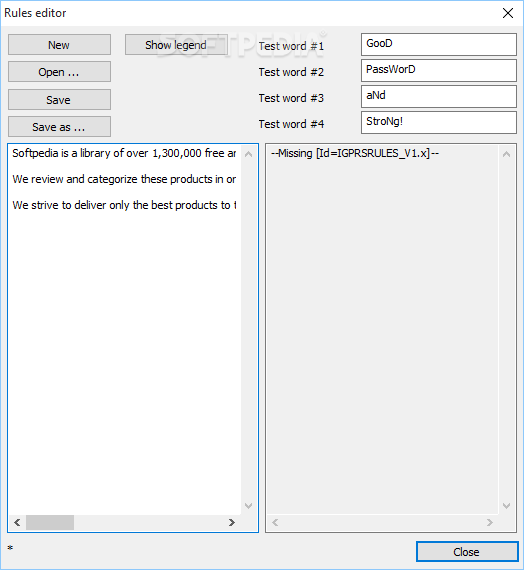The image size is (524, 570).
Task: Close the Rules editor using Close button
Action: [467, 551]
